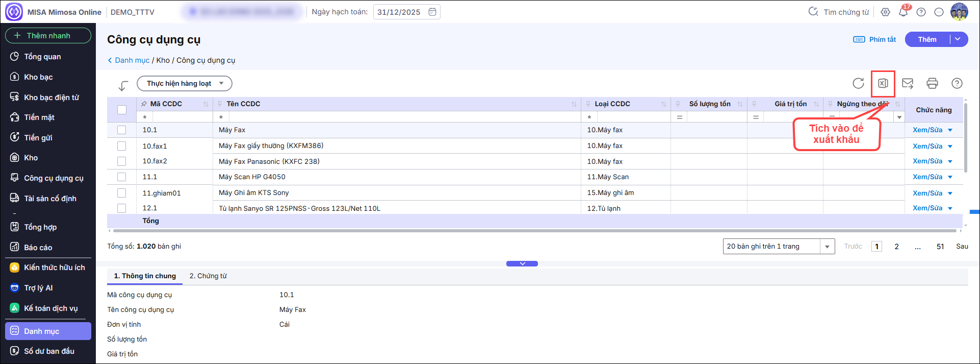
Task: Click the refresh list icon
Action: coord(858,83)
